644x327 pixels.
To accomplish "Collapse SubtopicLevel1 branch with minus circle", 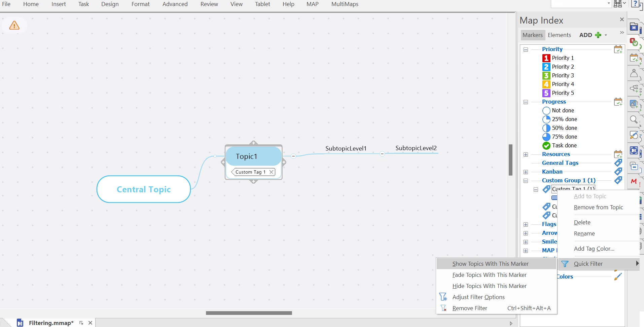I will [382, 154].
